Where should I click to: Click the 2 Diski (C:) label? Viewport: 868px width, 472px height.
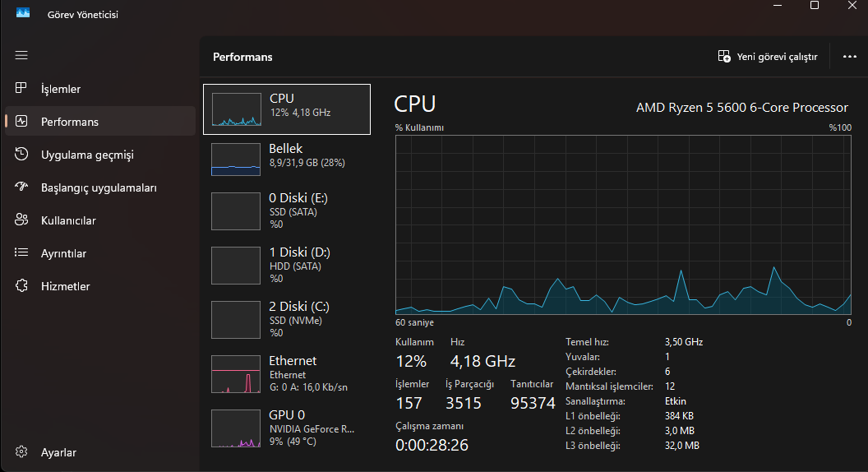pyautogui.click(x=299, y=307)
